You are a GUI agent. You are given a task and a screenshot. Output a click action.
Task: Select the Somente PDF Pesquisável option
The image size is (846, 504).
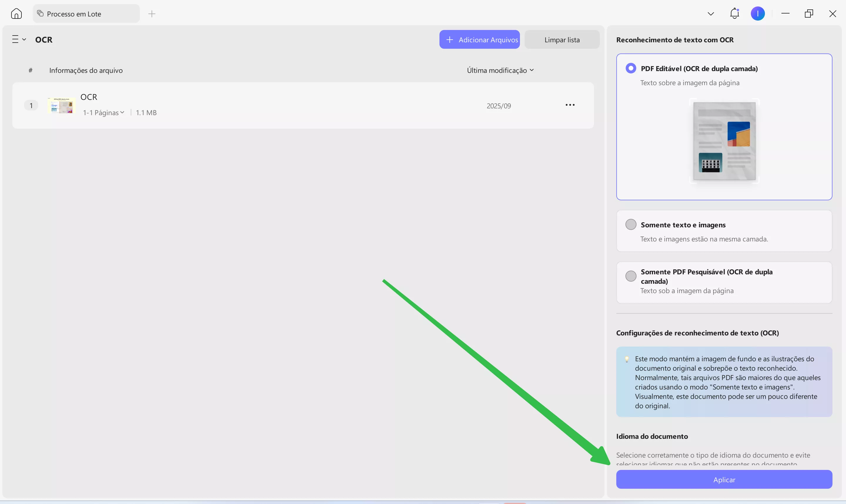click(631, 276)
